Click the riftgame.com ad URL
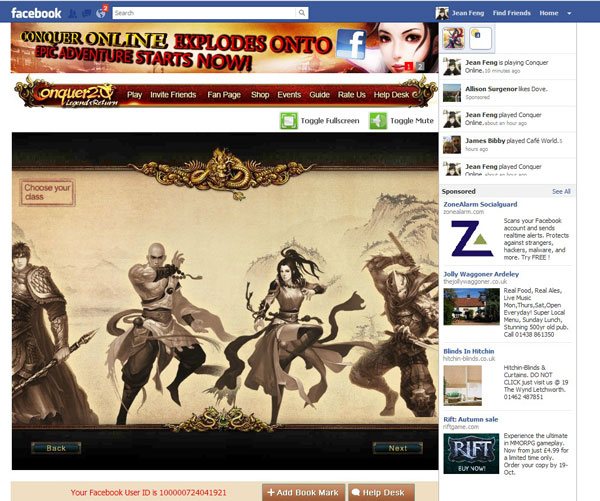 [461, 426]
